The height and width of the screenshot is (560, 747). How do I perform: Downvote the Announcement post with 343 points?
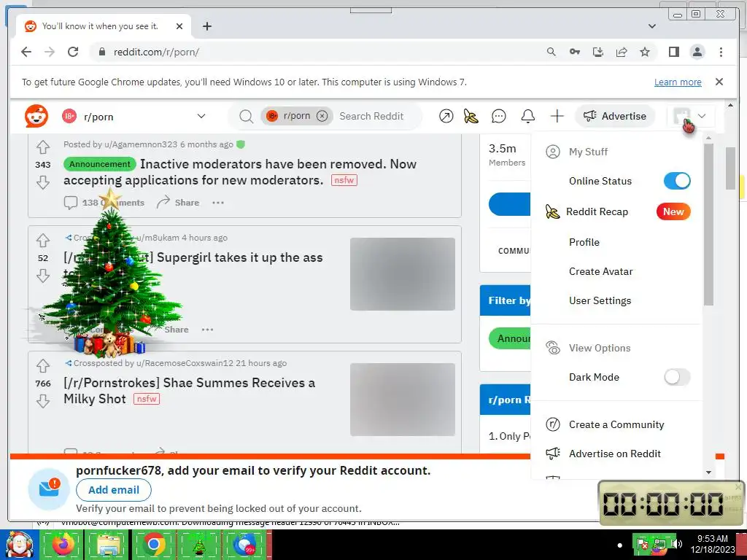pos(43,182)
